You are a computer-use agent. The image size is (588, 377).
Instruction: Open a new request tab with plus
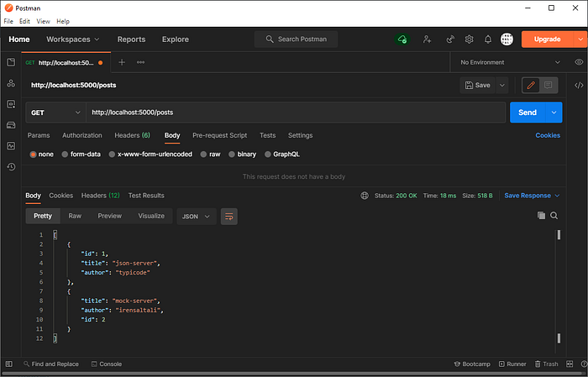pyautogui.click(x=122, y=62)
